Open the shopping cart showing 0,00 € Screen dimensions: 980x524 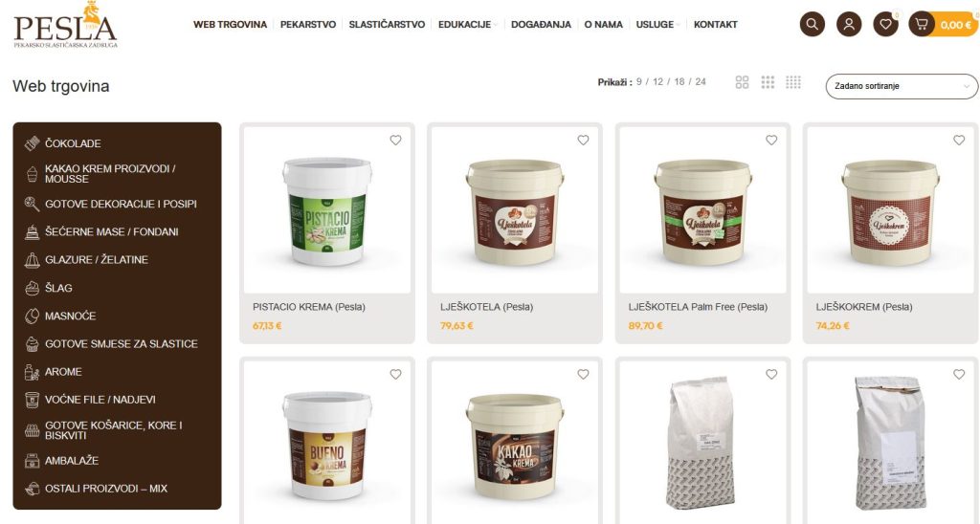pos(944,24)
